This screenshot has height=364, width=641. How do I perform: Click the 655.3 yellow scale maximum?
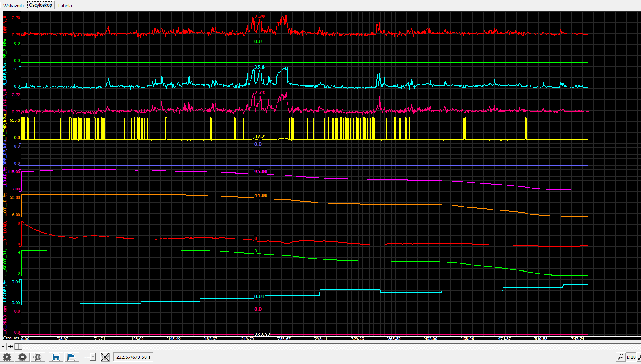tap(15, 120)
